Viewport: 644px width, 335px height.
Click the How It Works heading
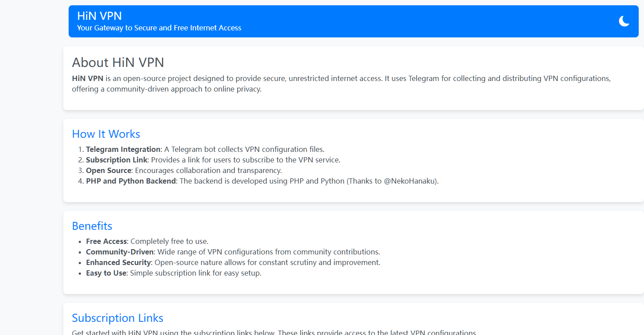pyautogui.click(x=106, y=134)
